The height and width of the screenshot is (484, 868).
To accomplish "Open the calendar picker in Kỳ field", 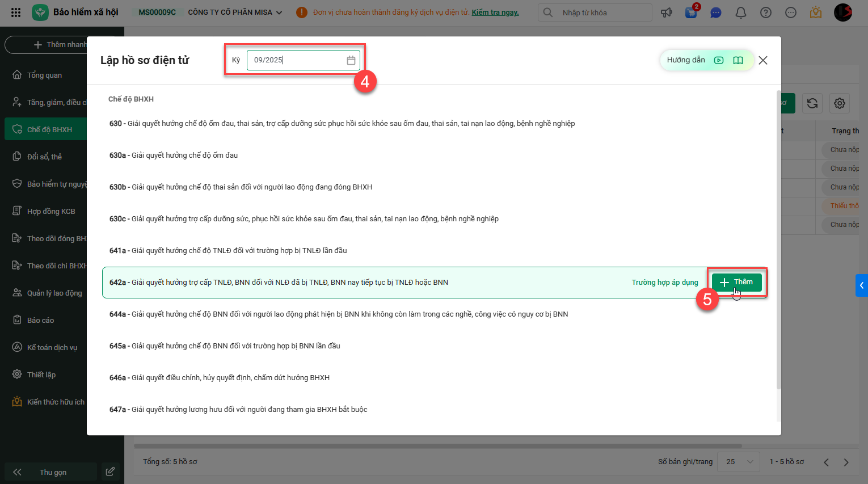I will [x=351, y=60].
